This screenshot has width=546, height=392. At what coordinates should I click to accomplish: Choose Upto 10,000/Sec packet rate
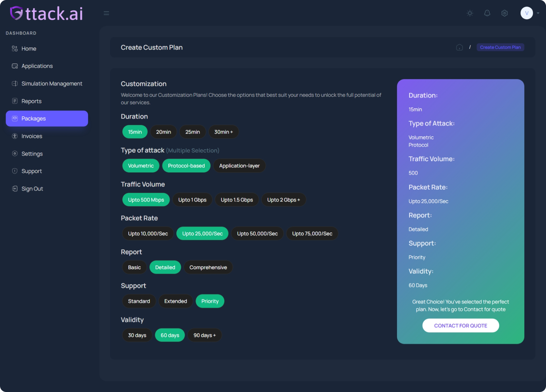click(148, 234)
